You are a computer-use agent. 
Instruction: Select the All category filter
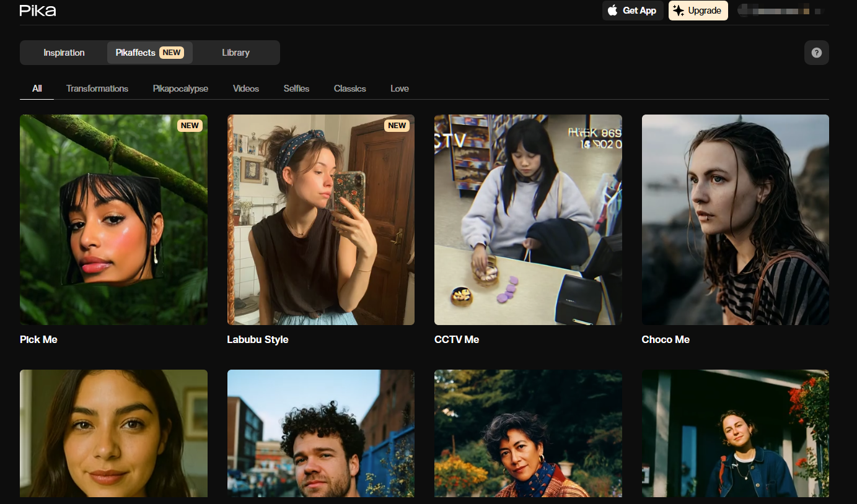(37, 89)
